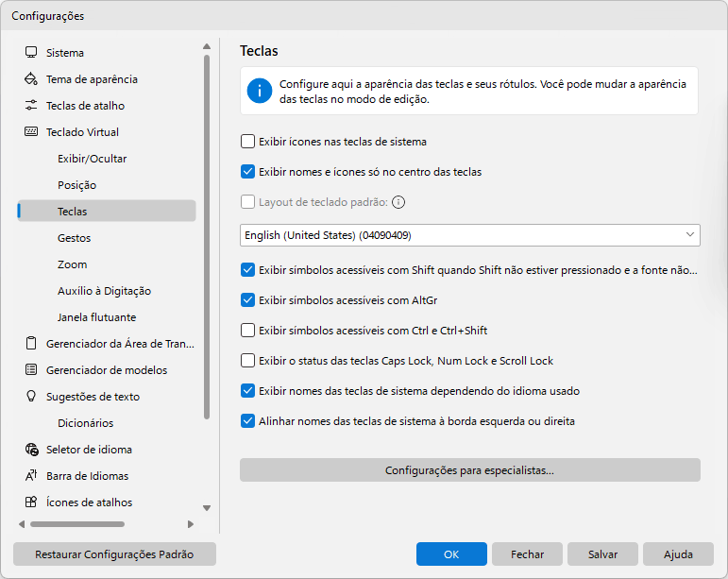Click the Ícones de atalhos grid icon
Viewport: 728px width, 579px height.
point(31,502)
